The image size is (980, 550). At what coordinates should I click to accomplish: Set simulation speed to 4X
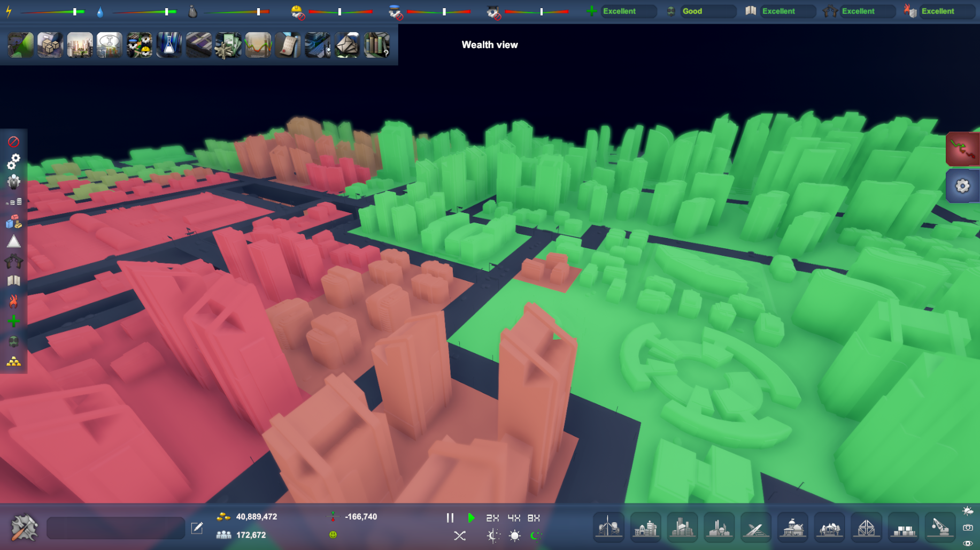(x=514, y=518)
